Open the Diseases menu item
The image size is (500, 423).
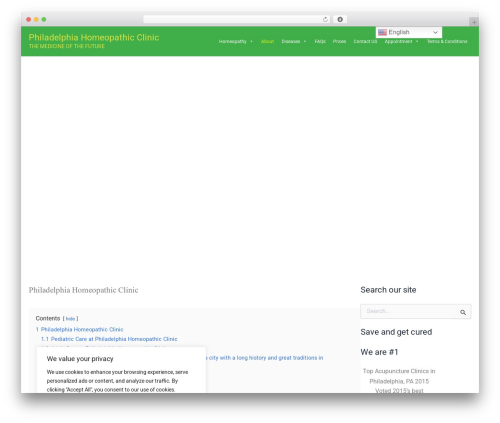pyautogui.click(x=291, y=42)
